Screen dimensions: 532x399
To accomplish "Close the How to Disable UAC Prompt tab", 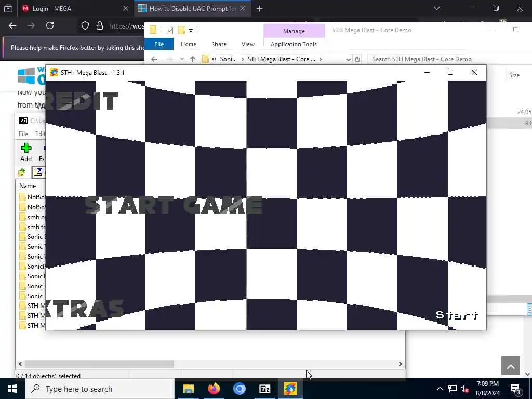I will (x=243, y=8).
